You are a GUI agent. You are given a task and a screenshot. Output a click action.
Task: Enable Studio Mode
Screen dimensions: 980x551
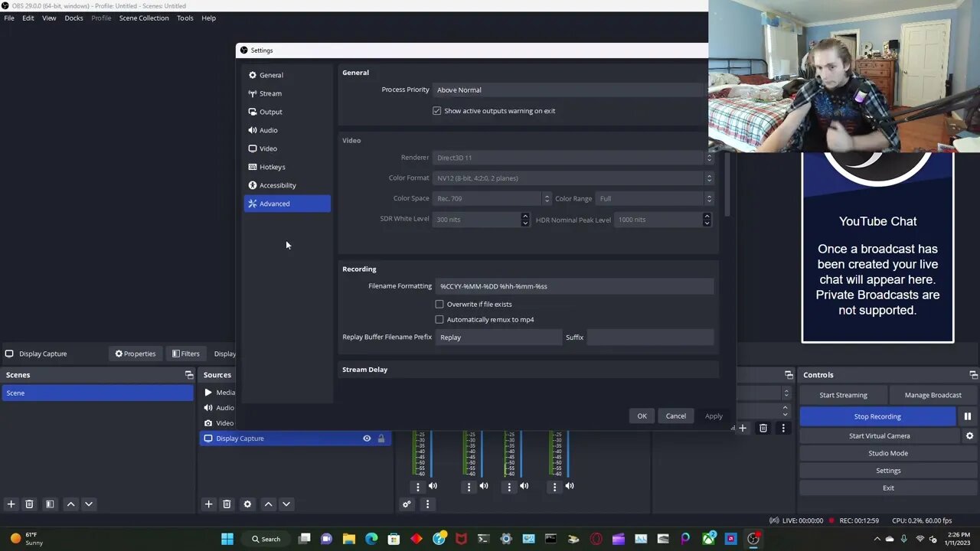click(888, 453)
